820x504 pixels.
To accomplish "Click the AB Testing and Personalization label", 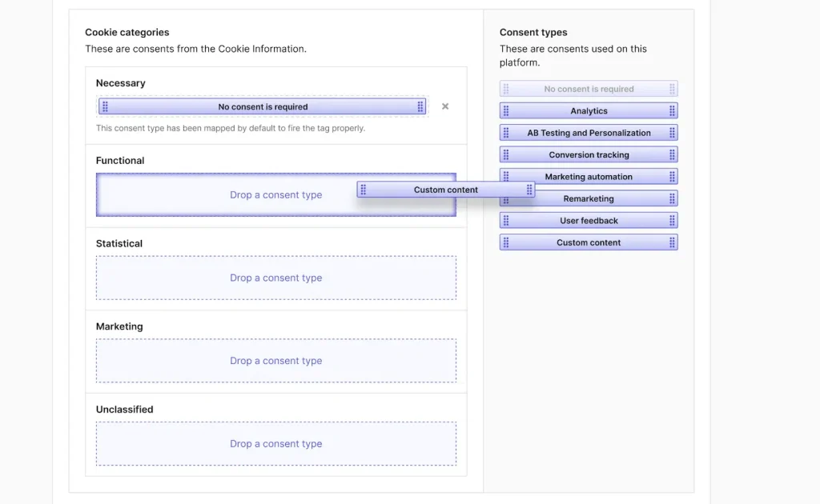I will [589, 133].
